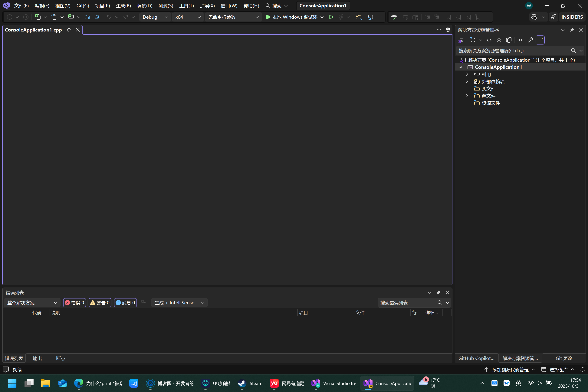Click Start Without Debugging play outline icon
The image size is (588, 392).
(331, 17)
